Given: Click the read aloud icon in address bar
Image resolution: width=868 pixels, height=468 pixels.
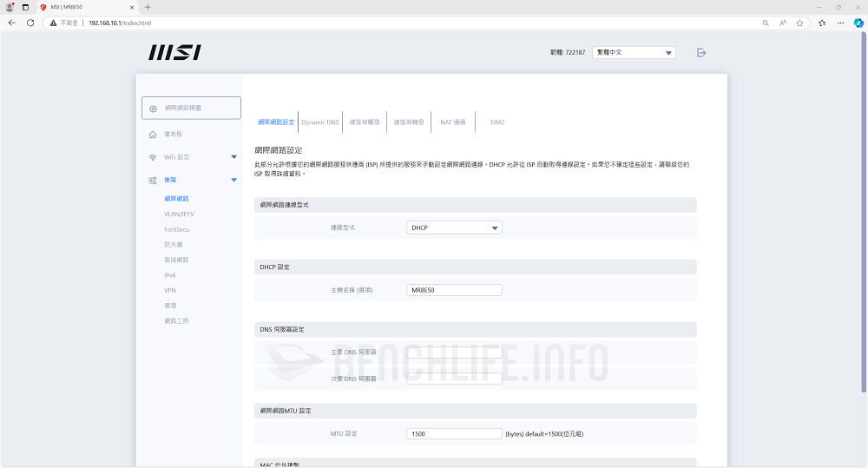Looking at the screenshot, I should [783, 23].
